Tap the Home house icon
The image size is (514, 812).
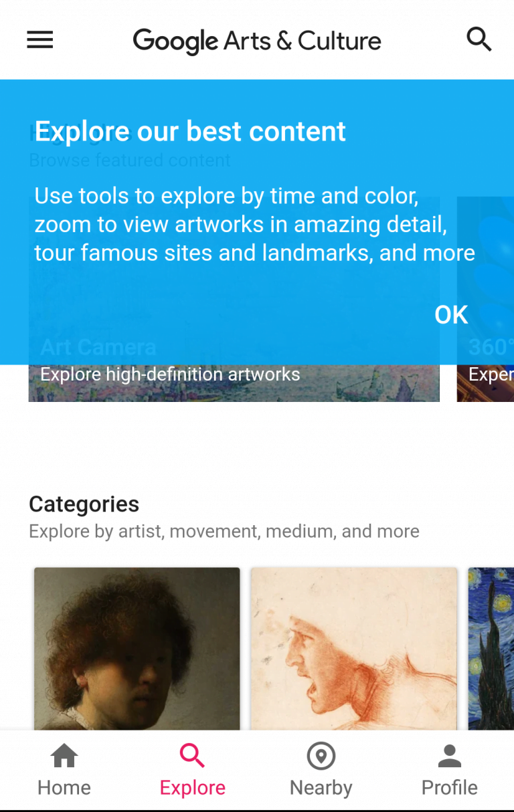64,756
